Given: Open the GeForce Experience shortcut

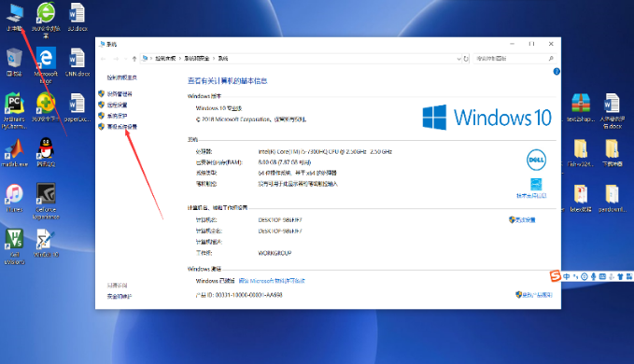Looking at the screenshot, I should point(46,201).
